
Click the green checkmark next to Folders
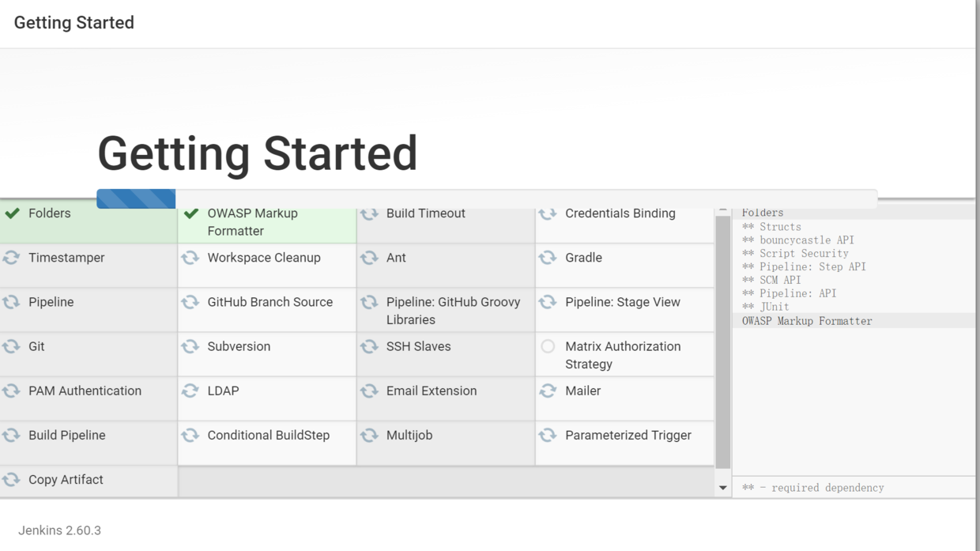coord(12,213)
